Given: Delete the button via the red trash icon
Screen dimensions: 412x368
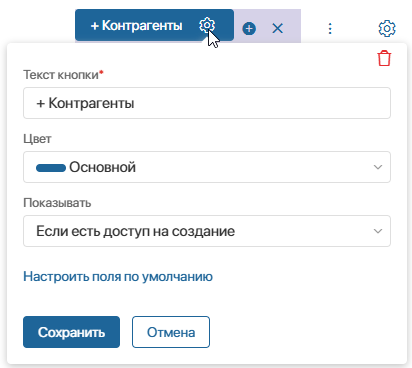Looking at the screenshot, I should click(384, 58).
